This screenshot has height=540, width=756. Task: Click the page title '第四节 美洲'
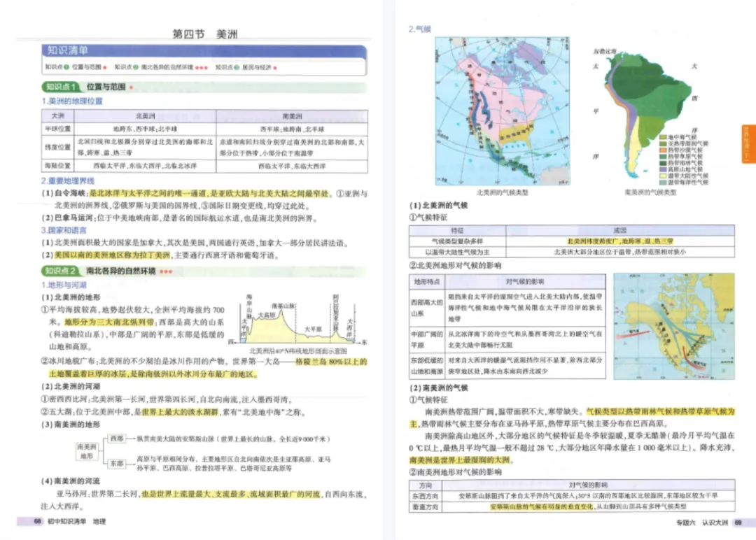tap(205, 34)
